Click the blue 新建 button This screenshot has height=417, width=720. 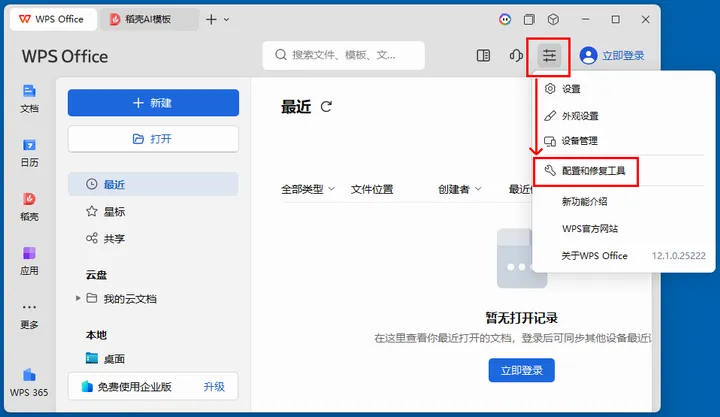click(153, 103)
